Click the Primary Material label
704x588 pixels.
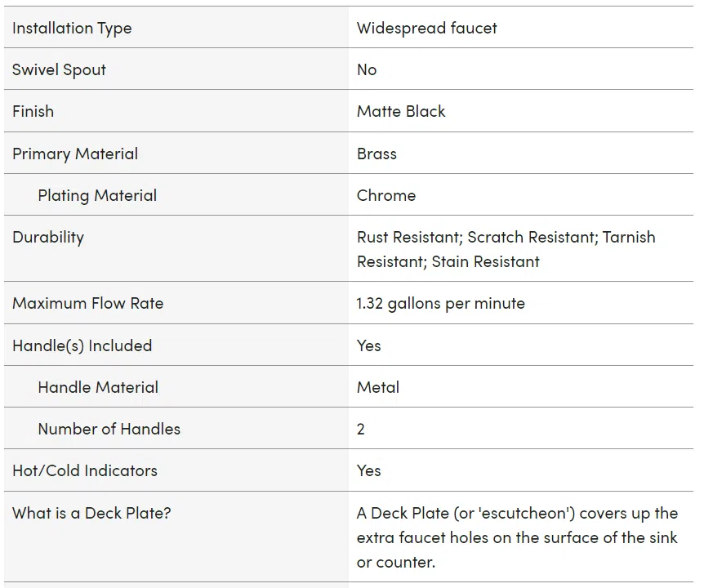coord(75,154)
